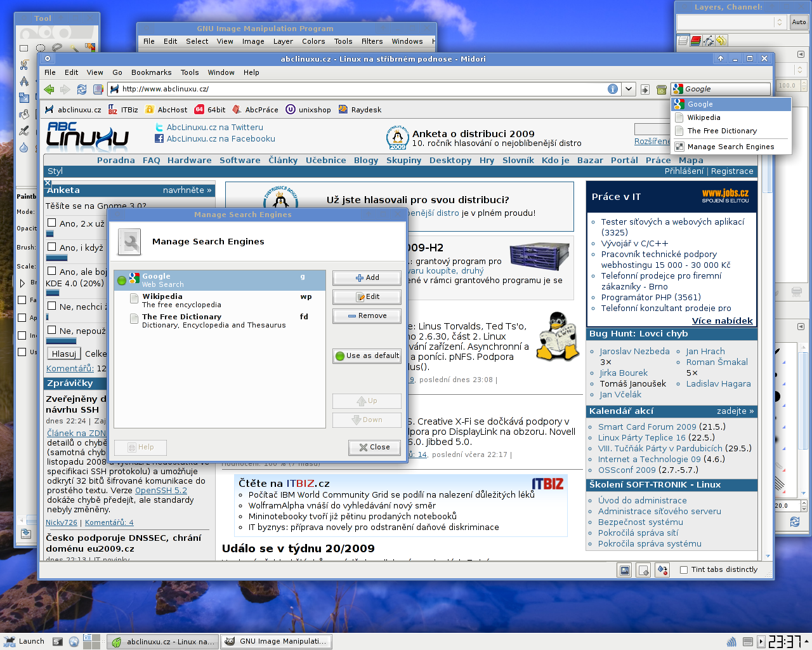Image resolution: width=812 pixels, height=650 pixels.
Task: Click the Midori forward arrow button
Action: (x=65, y=89)
